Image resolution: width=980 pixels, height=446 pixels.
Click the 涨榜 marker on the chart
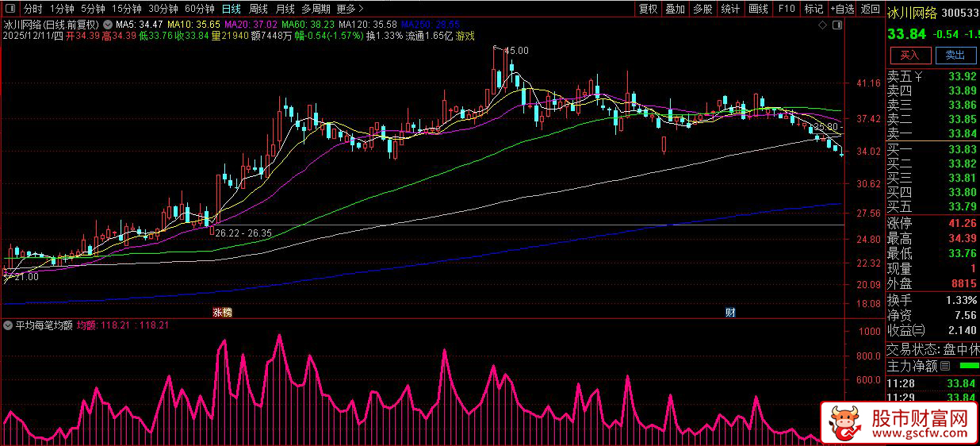click(223, 313)
